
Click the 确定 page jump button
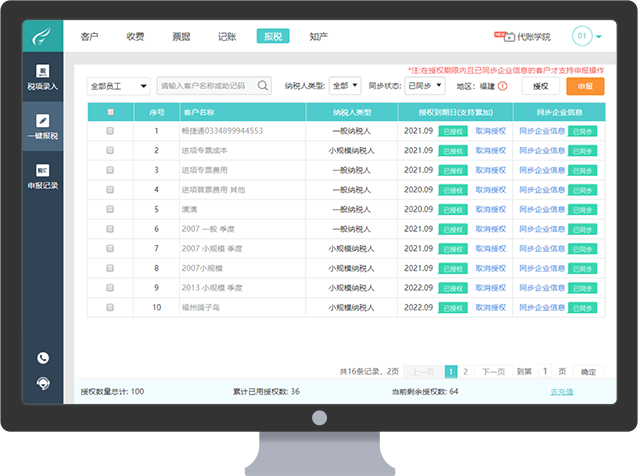click(x=588, y=371)
